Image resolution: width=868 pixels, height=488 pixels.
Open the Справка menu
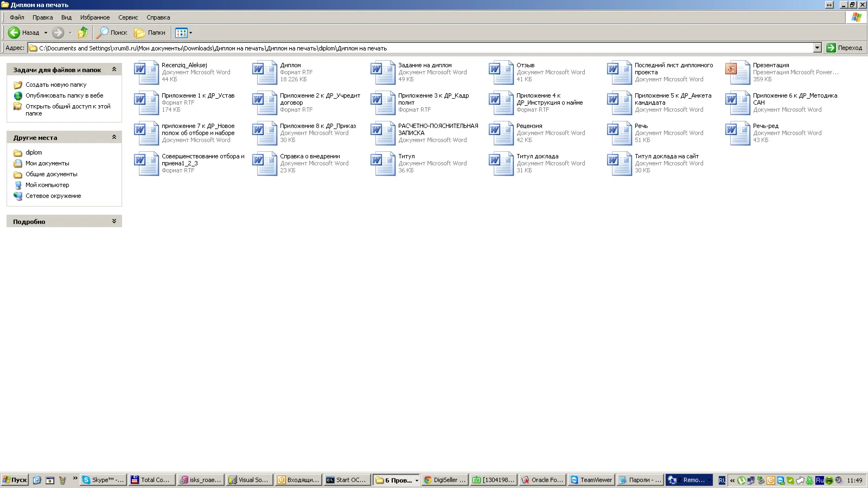point(158,17)
